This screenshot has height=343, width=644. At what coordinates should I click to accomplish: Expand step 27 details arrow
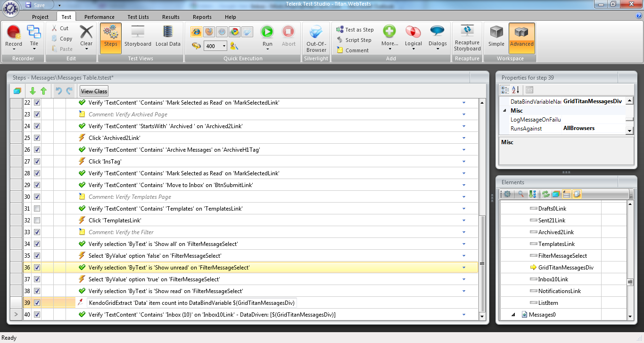[x=463, y=162]
